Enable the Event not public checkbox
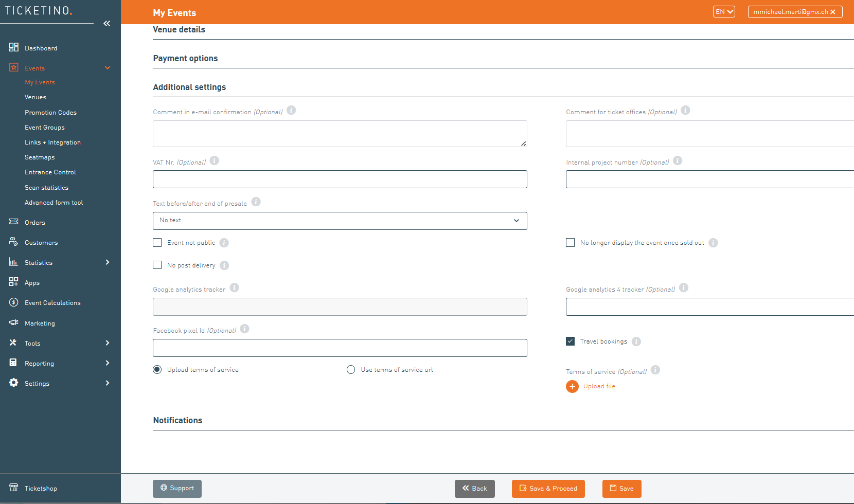 pyautogui.click(x=157, y=243)
